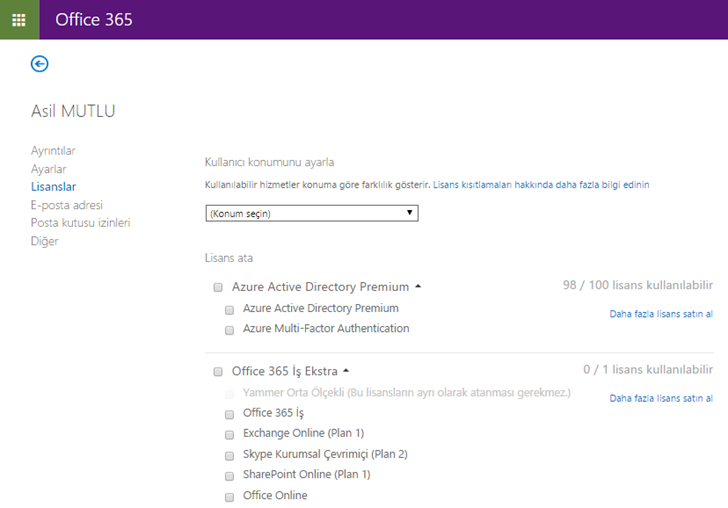The image size is (728, 508).
Task: Click the 98 / 100 lisans kullanılabilir text
Action: (638, 285)
